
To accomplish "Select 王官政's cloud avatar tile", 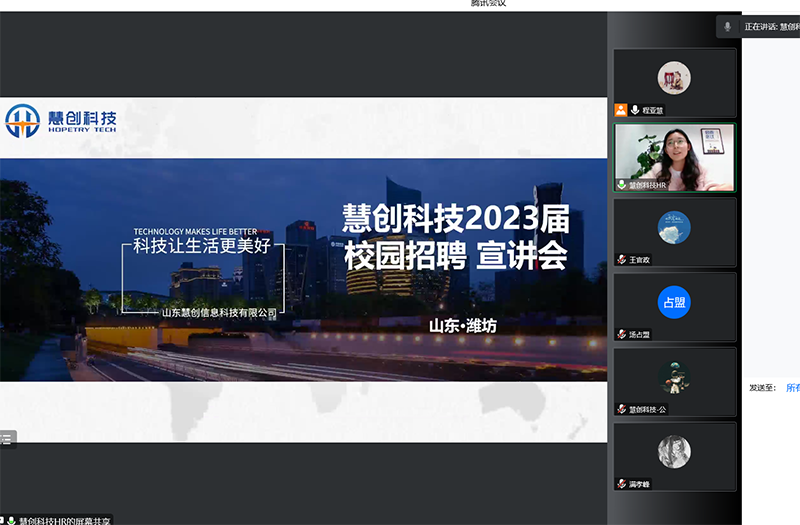I will (x=674, y=227).
